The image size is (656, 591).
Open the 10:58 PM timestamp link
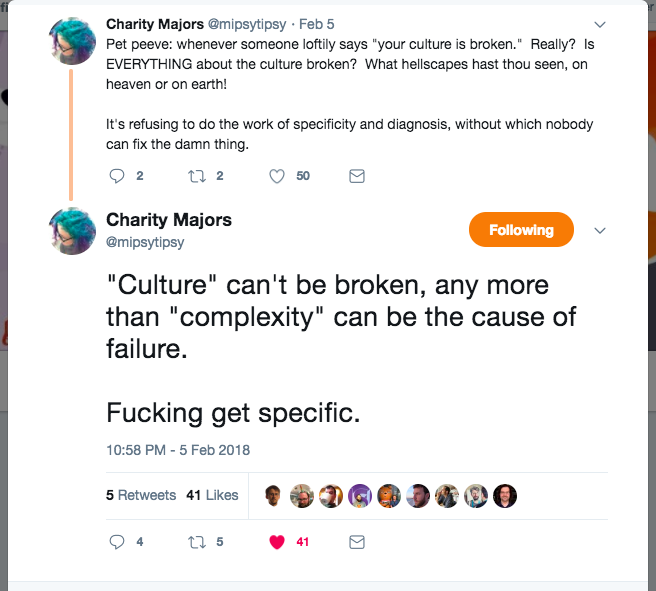click(178, 450)
